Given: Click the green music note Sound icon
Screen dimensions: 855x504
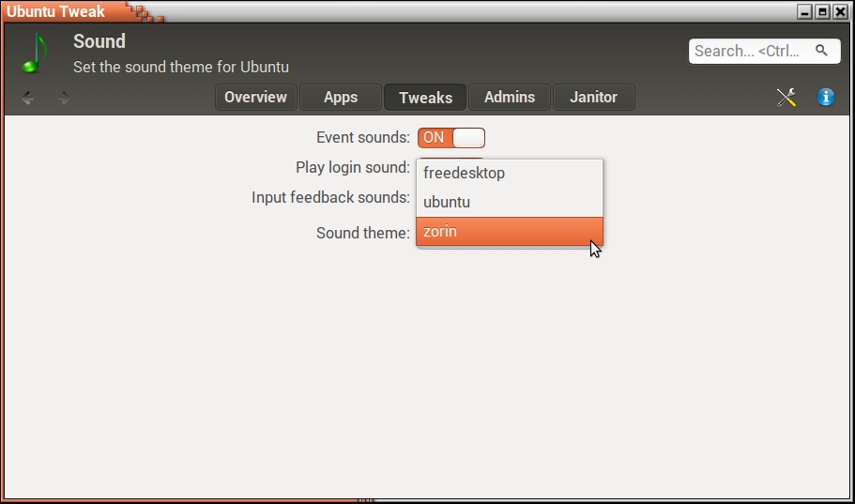Looking at the screenshot, I should 34,53.
